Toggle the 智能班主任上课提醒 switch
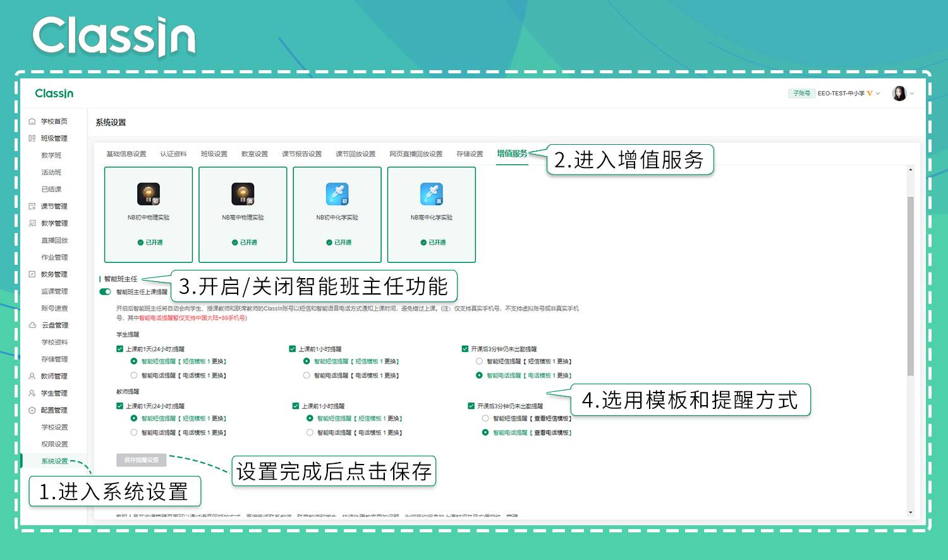Viewport: 948px width, 560px height. (105, 292)
